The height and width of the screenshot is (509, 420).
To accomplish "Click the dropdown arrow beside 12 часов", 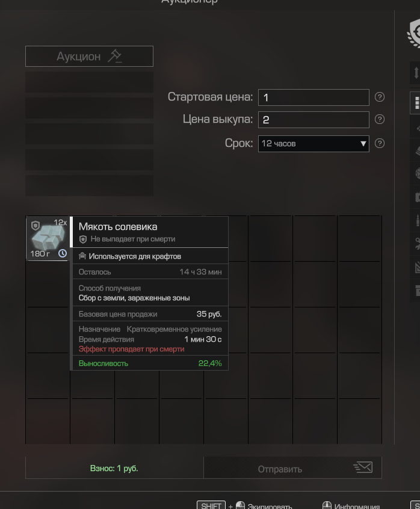I will point(363,143).
